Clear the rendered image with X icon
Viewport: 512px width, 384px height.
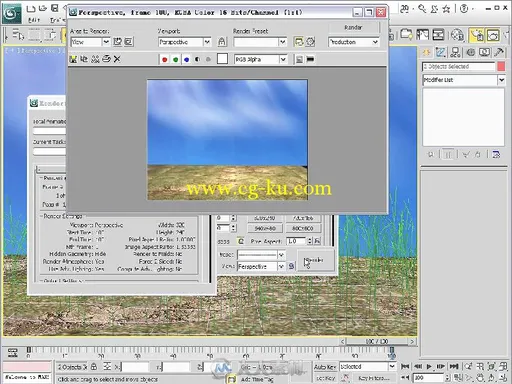117,59
